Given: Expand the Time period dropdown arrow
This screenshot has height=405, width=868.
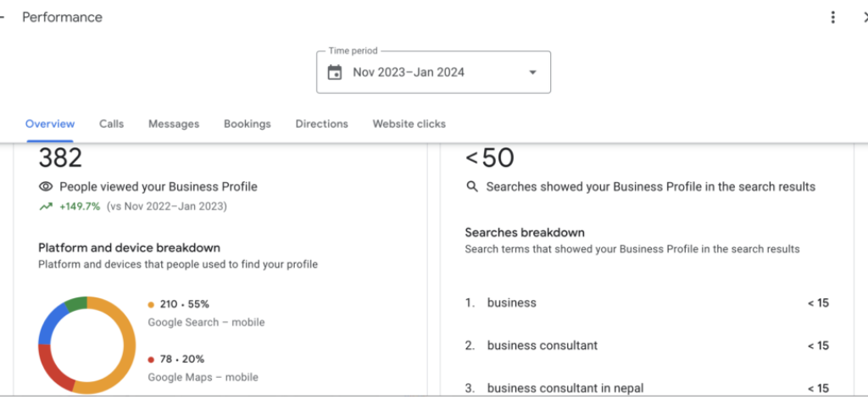Looking at the screenshot, I should [532, 72].
